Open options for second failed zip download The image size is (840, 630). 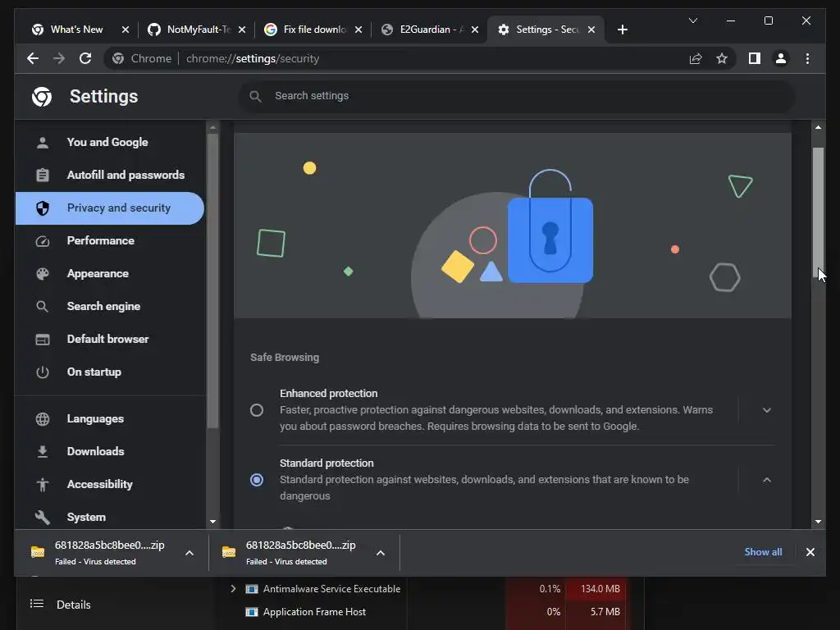click(x=381, y=553)
